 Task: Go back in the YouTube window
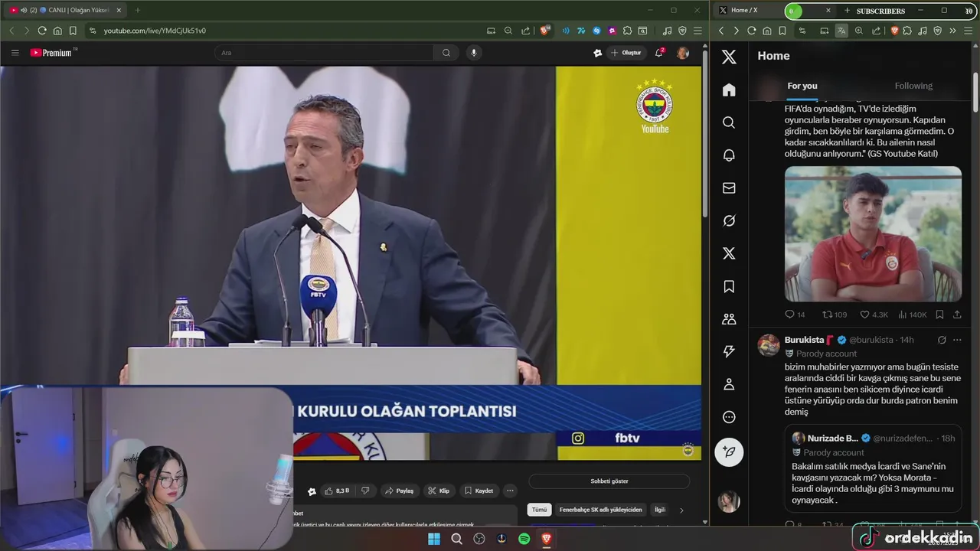click(11, 31)
